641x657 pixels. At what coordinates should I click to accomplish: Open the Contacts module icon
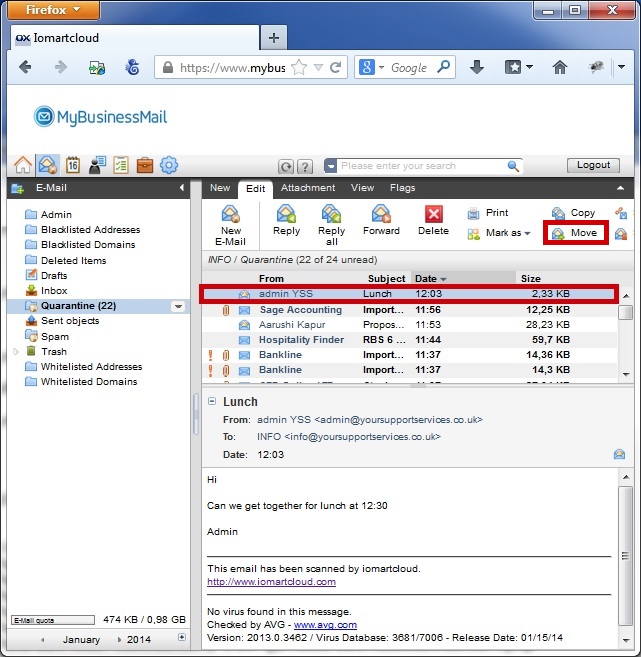click(97, 165)
